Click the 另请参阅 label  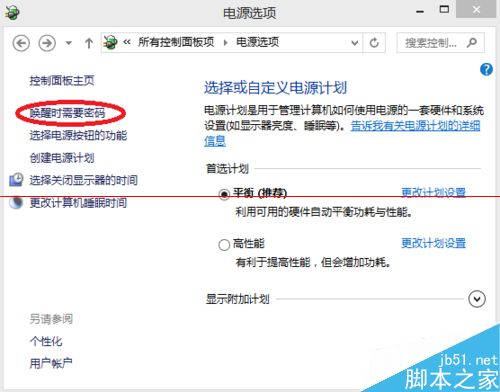pos(51,319)
